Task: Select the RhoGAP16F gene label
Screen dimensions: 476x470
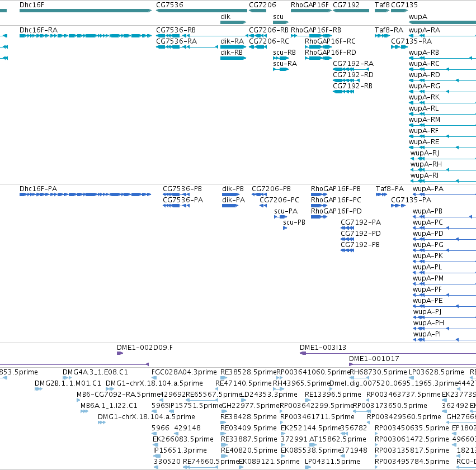Action: click(x=310, y=5)
